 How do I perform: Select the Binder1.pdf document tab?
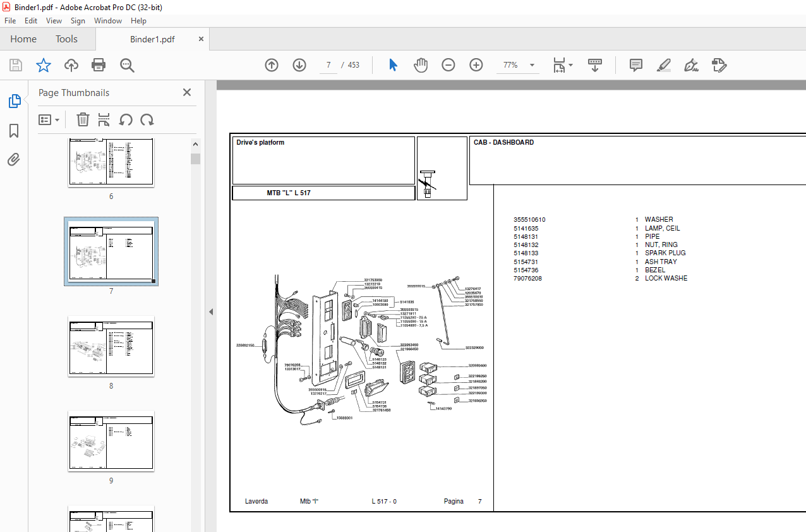[x=152, y=39]
